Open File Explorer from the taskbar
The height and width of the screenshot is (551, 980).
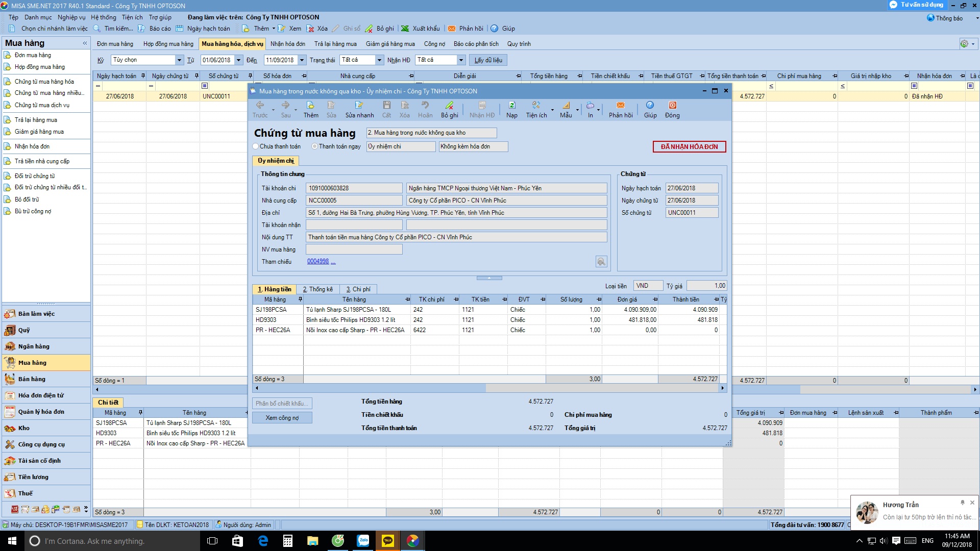313,541
